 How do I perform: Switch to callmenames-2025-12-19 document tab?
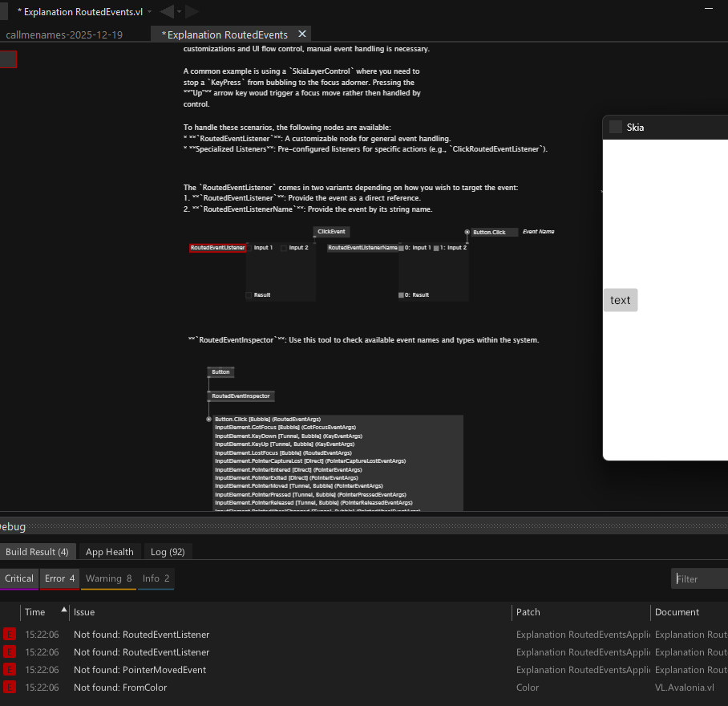64,34
